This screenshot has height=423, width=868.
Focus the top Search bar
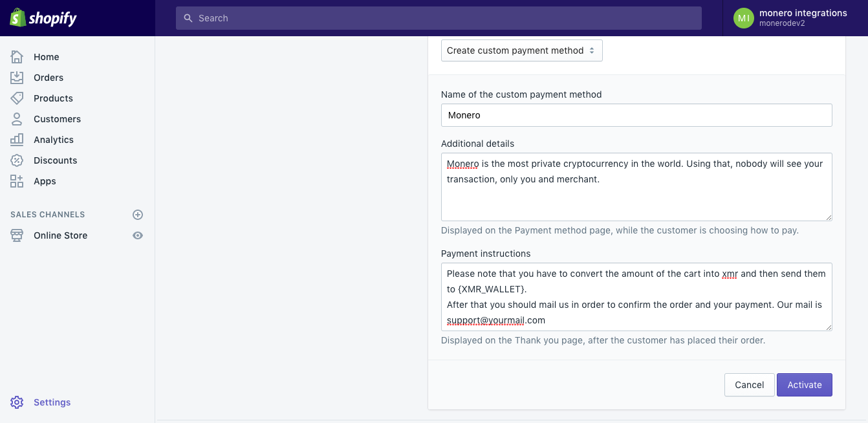439,18
